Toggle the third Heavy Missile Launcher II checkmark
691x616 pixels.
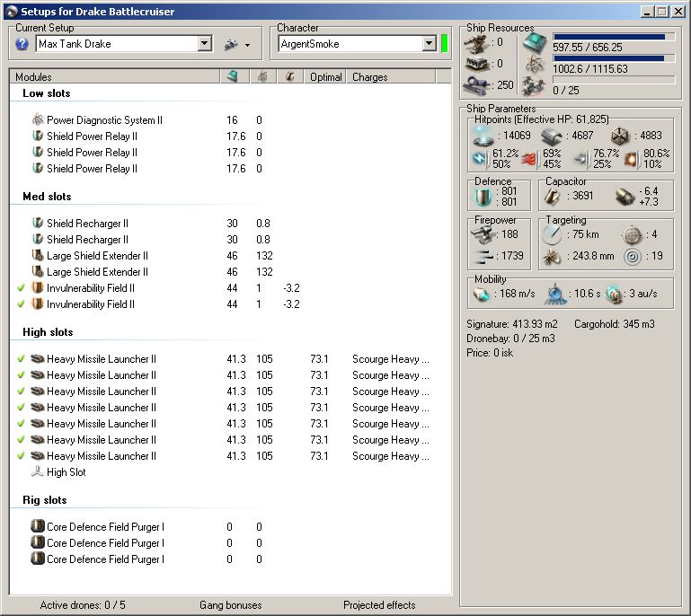point(21,391)
